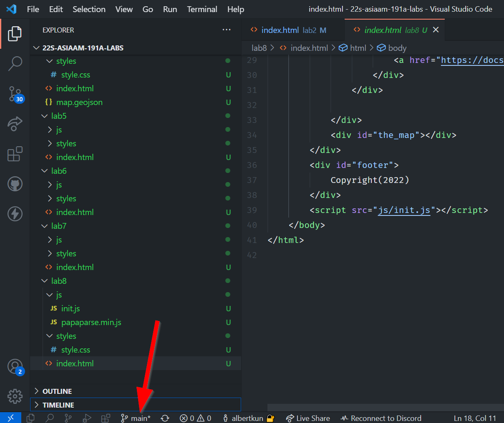The width and height of the screenshot is (504, 423).
Task: Collapse the lab8 folder
Action: 58,281
